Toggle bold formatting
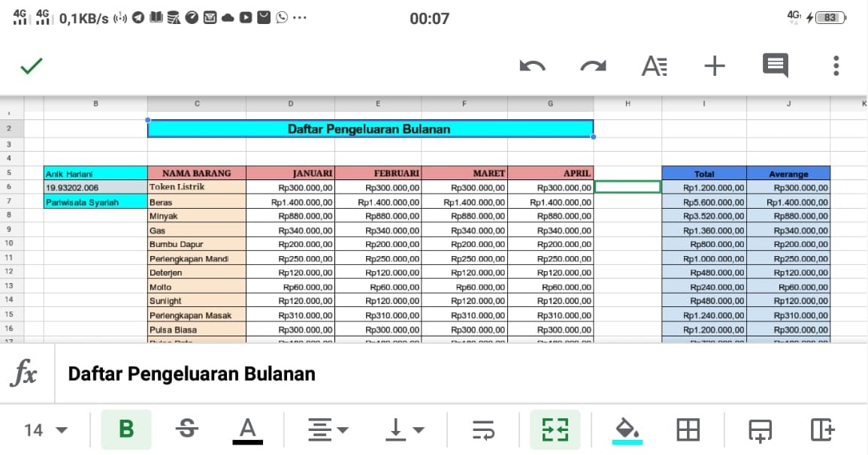 click(126, 429)
